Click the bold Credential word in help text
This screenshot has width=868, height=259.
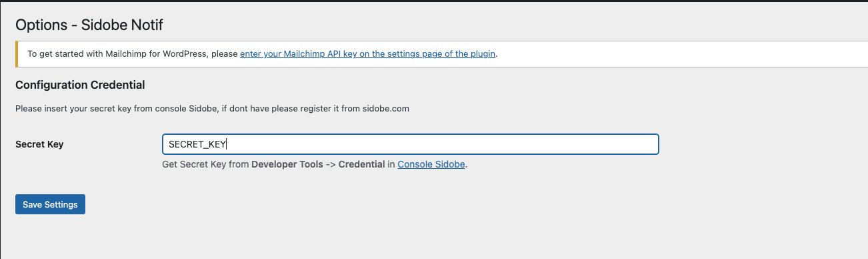[361, 164]
